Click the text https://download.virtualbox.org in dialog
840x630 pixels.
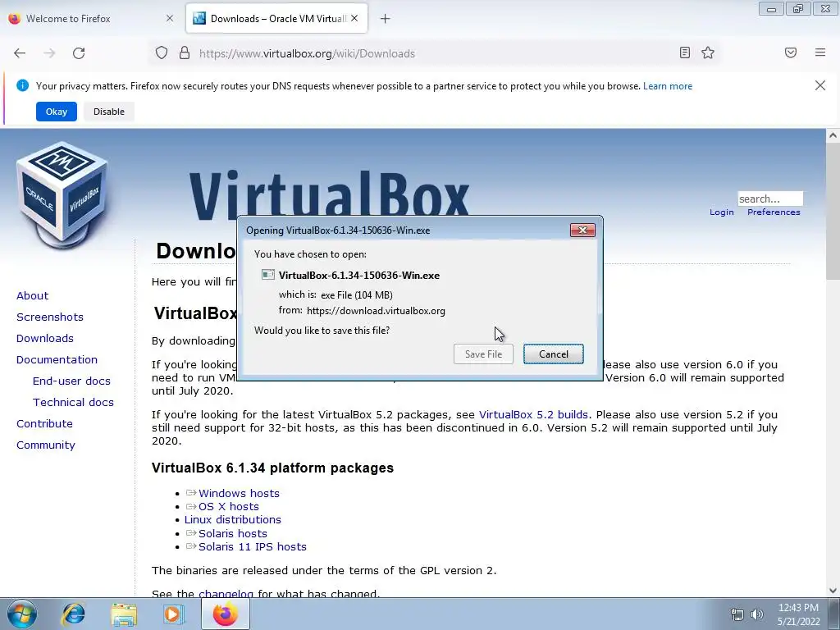[x=376, y=311]
